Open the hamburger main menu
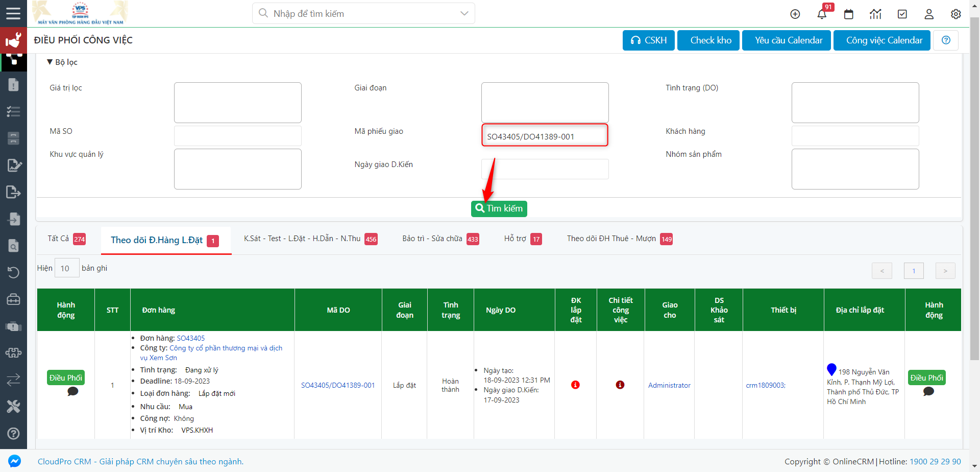The image size is (980, 472). pos(13,13)
